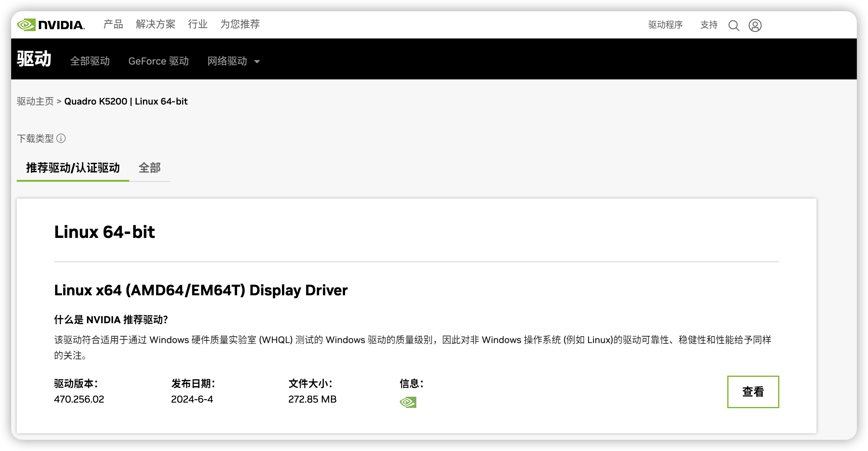The image size is (868, 451).
Task: Click the 驱动 heading in black bar
Action: pyautogui.click(x=34, y=59)
